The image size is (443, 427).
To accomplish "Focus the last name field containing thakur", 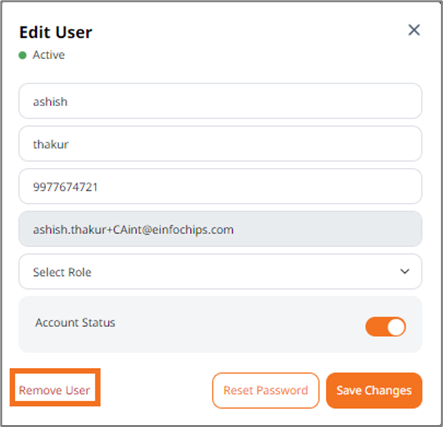I will (220, 144).
